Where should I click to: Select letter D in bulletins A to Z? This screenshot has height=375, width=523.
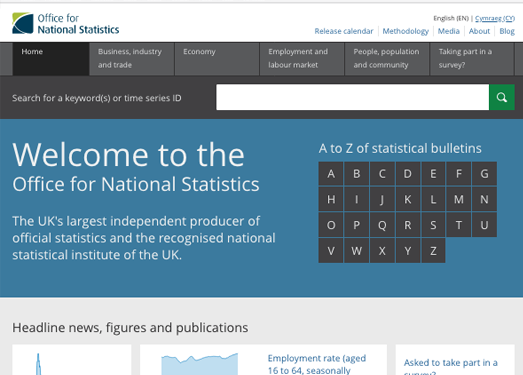(x=408, y=174)
